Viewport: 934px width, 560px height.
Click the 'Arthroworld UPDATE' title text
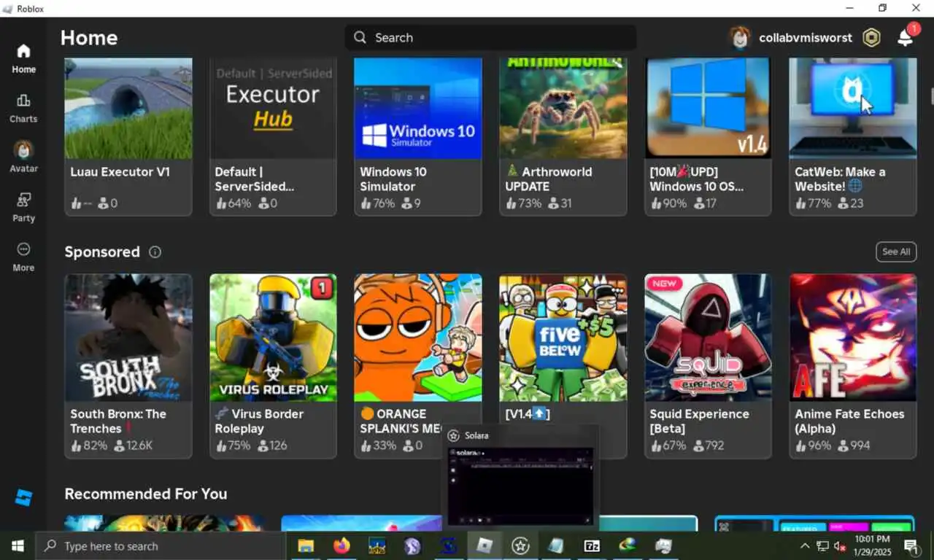(549, 179)
